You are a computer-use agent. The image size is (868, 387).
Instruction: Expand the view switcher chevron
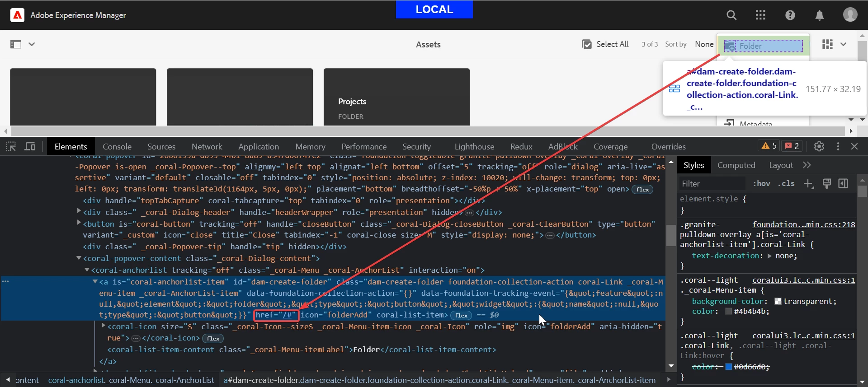click(843, 44)
